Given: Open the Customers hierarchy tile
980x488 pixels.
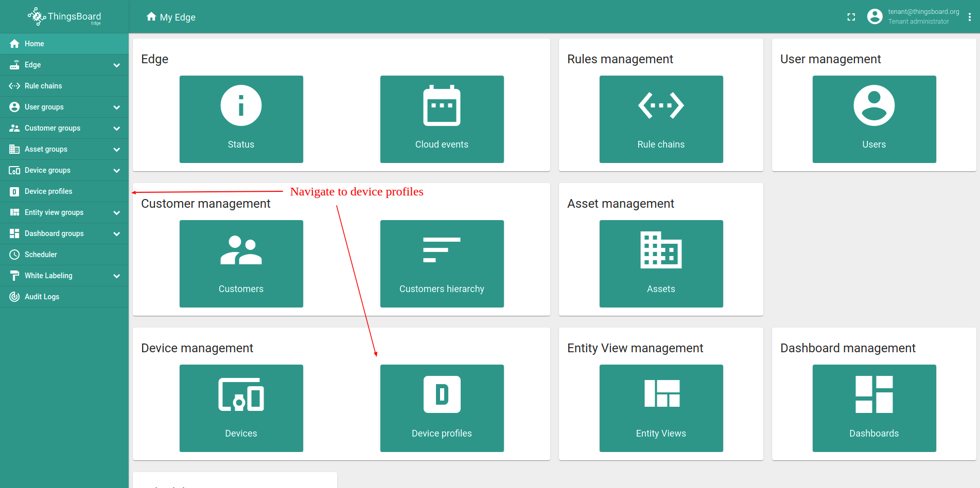Looking at the screenshot, I should pos(442,263).
